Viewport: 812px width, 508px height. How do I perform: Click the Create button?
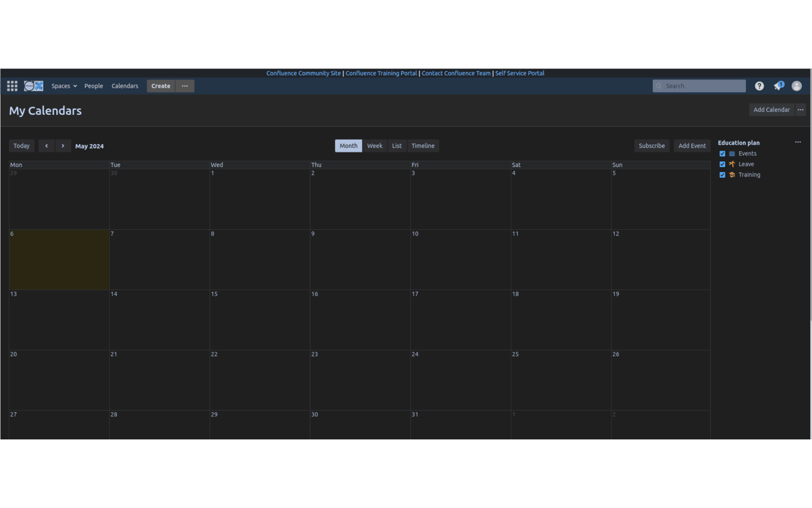[x=160, y=86]
